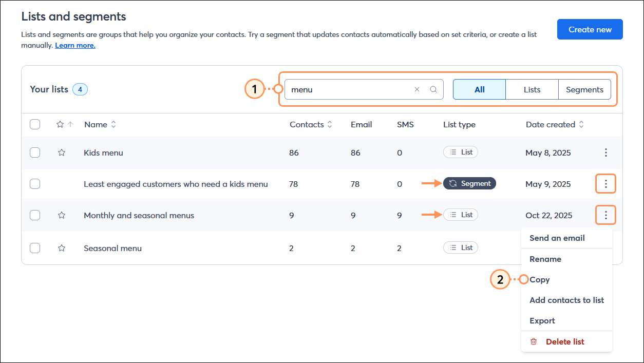Clear the search field with the X icon

(417, 89)
